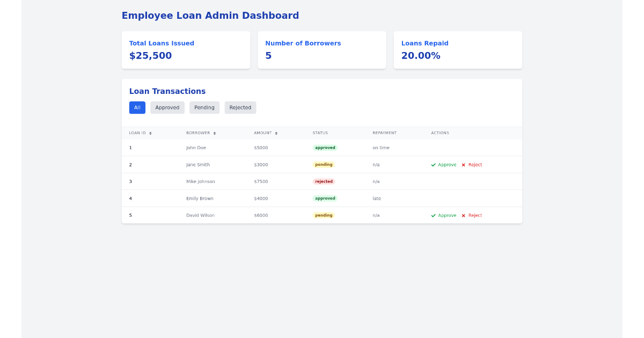
Task: Click the approve checkmark for David Wilson
Action: click(x=433, y=215)
